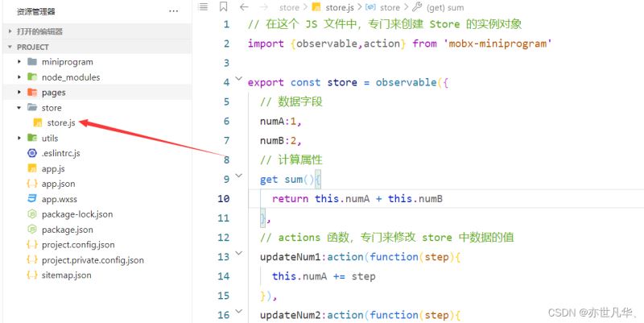Image resolution: width=644 pixels, height=323 pixels.
Task: Click the app.wxss stylesheet file icon
Action: 32,199
